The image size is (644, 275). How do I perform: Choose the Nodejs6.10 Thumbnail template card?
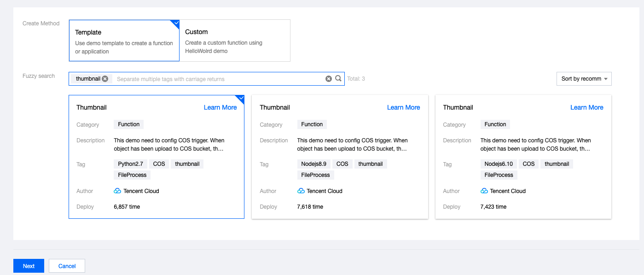(x=523, y=157)
